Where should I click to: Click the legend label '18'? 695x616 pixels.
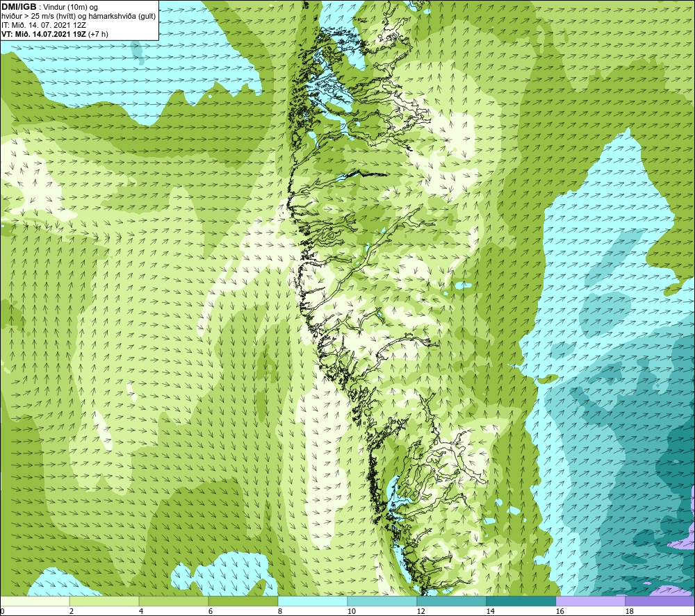click(x=630, y=611)
